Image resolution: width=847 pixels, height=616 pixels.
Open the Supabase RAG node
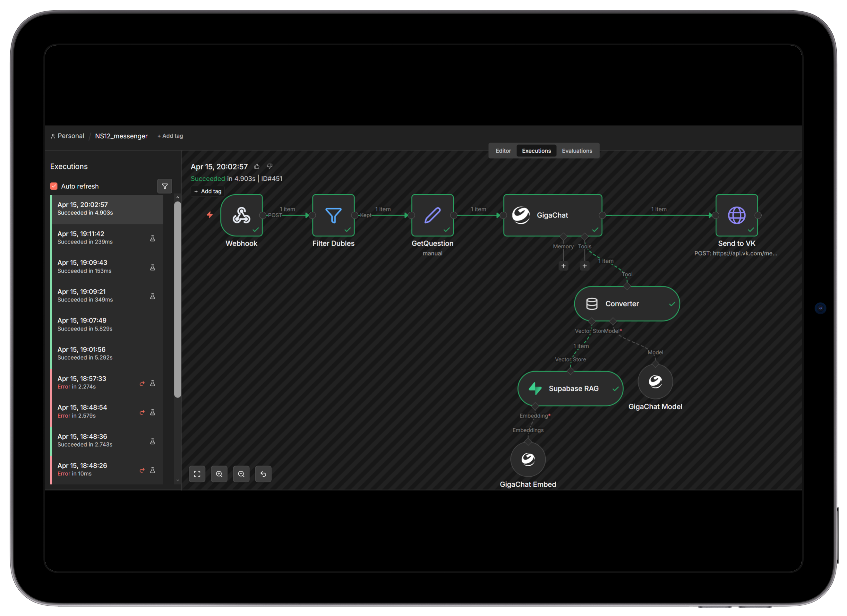point(570,389)
